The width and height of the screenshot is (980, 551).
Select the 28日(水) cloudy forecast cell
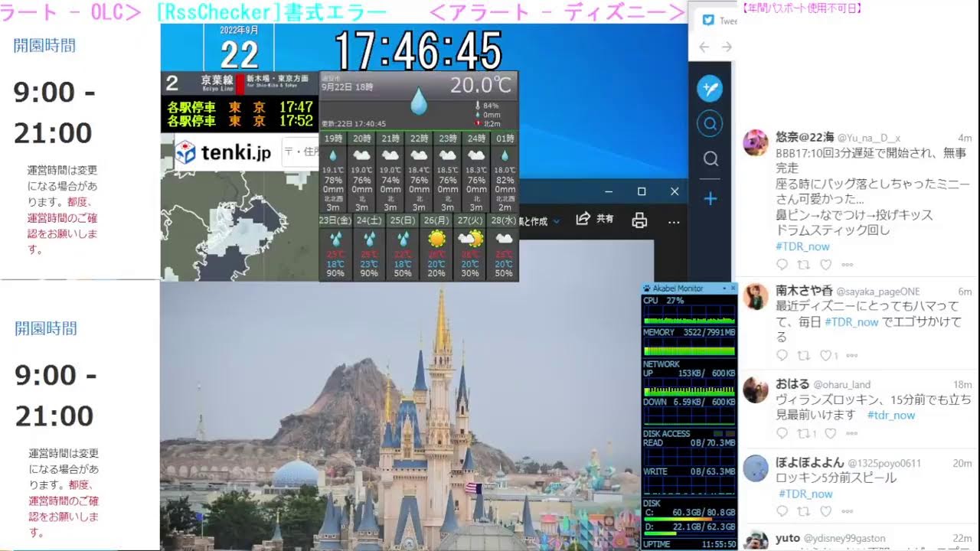[504, 247]
